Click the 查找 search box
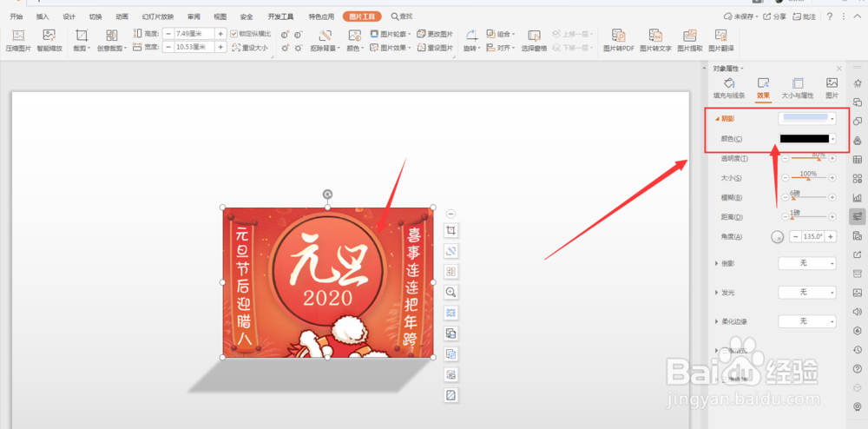 point(401,16)
